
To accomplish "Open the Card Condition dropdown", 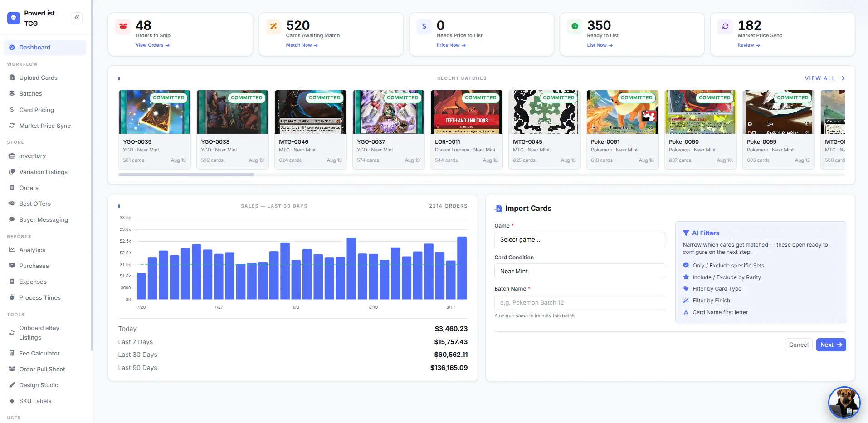I will 580,271.
